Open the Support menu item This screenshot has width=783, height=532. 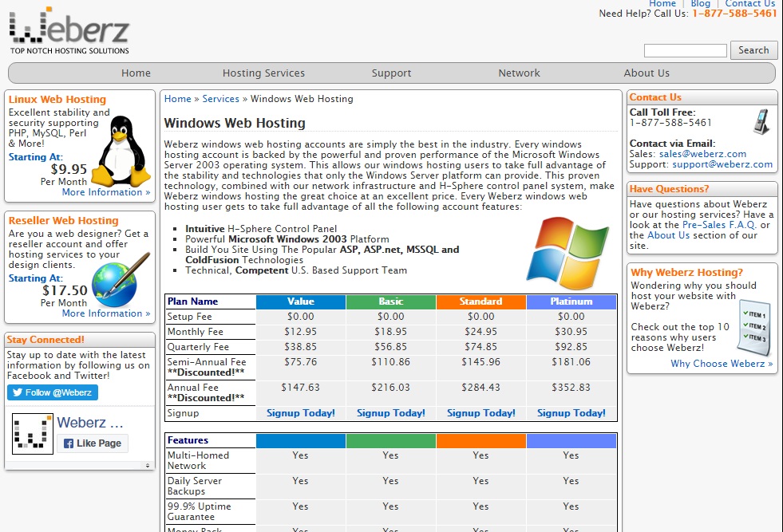click(x=391, y=73)
